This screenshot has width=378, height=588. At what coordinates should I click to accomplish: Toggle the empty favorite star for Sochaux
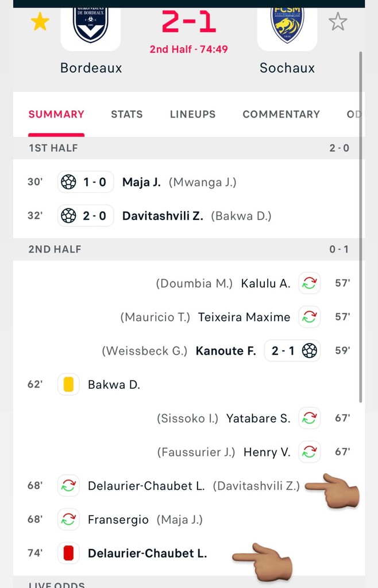click(338, 22)
